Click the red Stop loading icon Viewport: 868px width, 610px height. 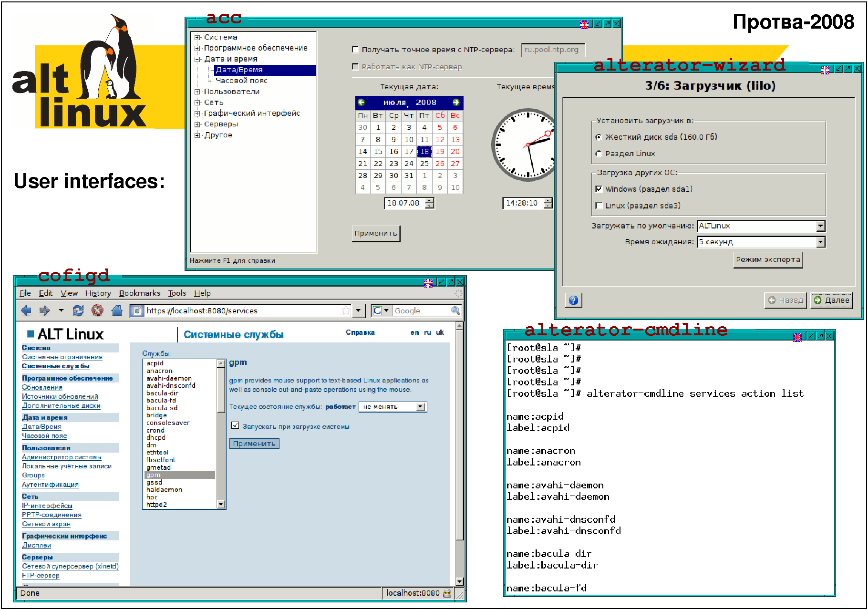click(97, 311)
